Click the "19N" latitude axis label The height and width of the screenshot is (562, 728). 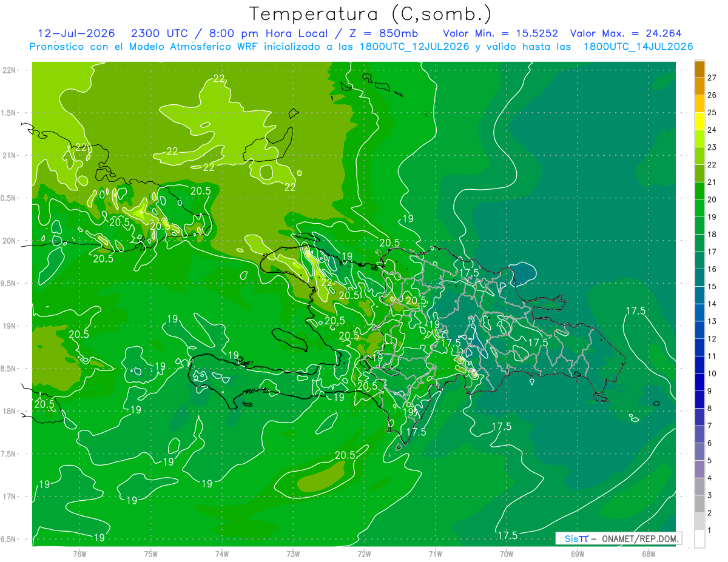point(10,326)
